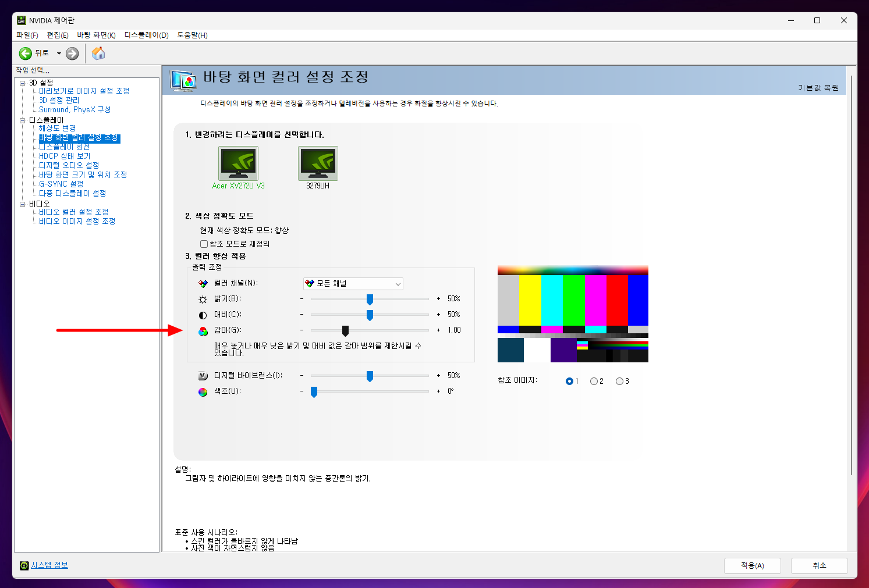The image size is (869, 588).
Task: Open the 바탕 화면(K) menu
Action: click(97, 35)
